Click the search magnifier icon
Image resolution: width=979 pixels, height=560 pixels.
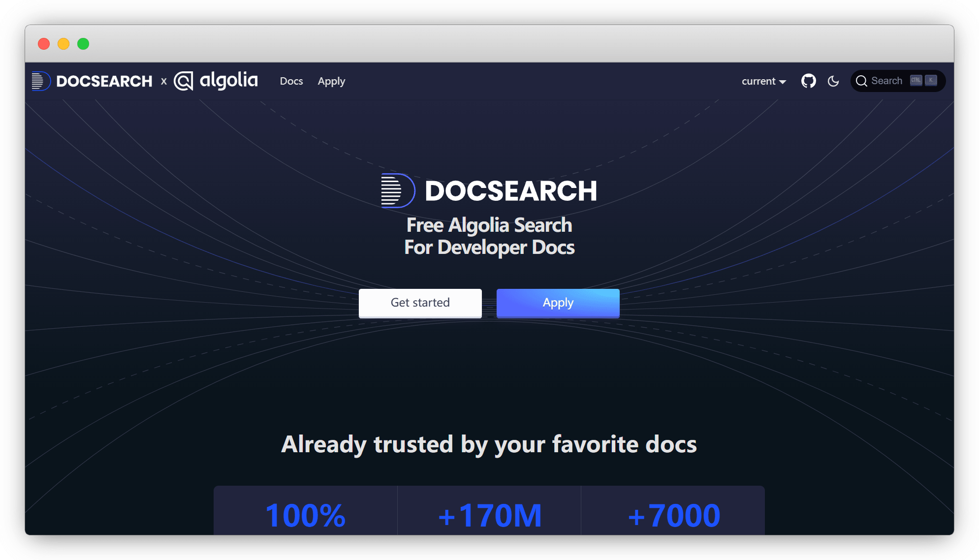(861, 81)
